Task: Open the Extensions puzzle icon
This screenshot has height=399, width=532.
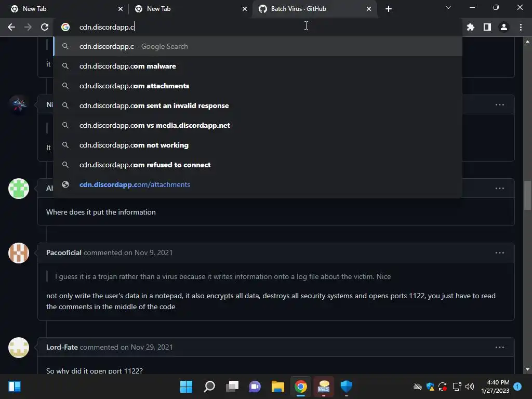Action: coord(470,27)
